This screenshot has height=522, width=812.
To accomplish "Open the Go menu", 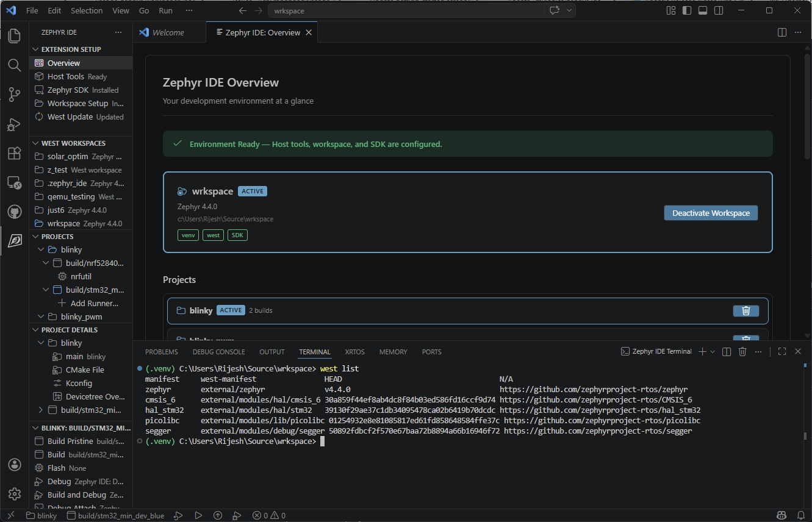I will pyautogui.click(x=144, y=10).
